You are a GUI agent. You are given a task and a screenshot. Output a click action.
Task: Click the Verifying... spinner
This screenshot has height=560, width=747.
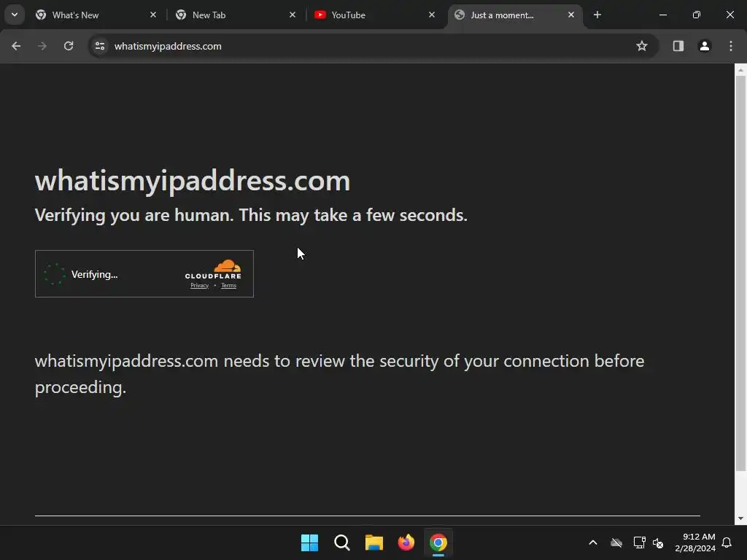click(x=54, y=274)
